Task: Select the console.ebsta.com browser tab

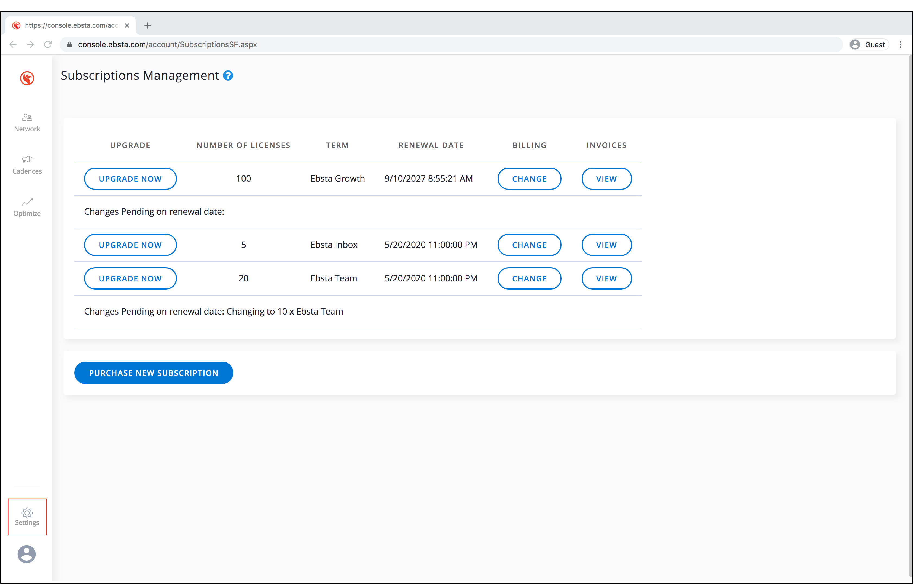Action: pyautogui.click(x=71, y=26)
